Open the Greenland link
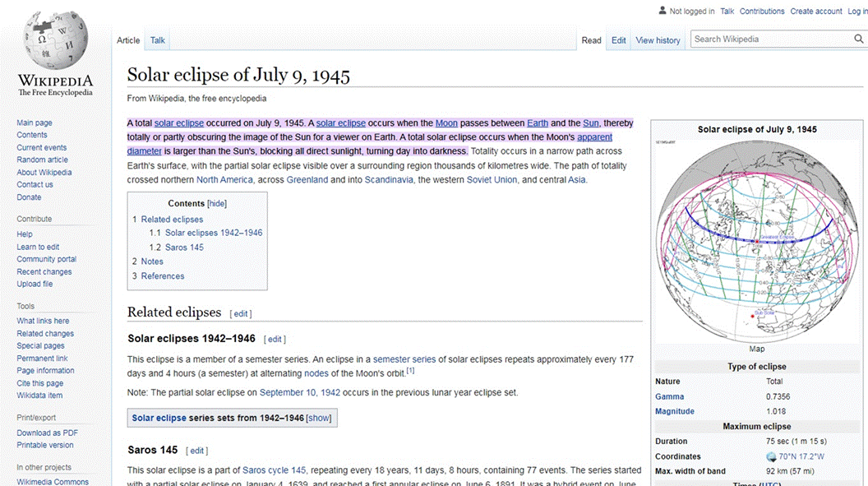The height and width of the screenshot is (486, 868). pyautogui.click(x=307, y=180)
